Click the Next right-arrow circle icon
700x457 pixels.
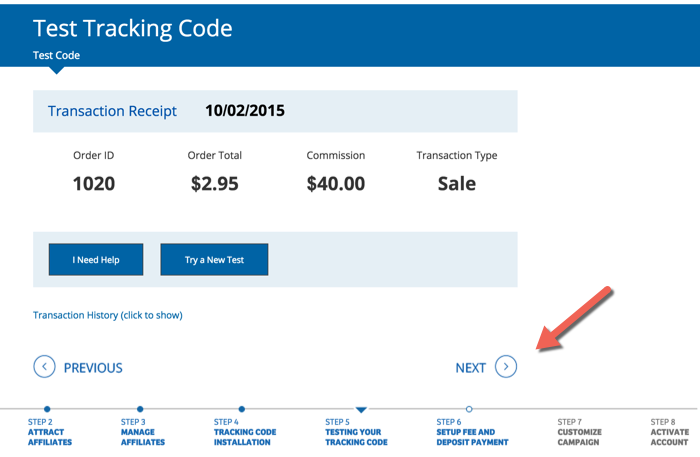pyautogui.click(x=506, y=367)
